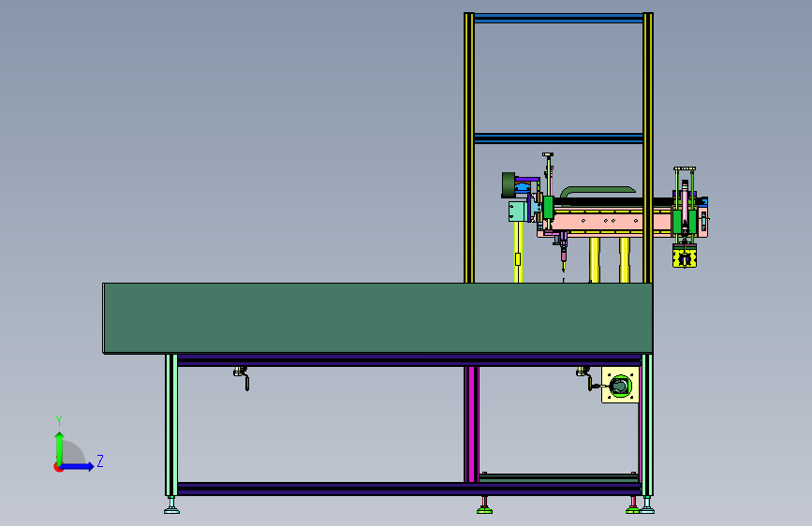This screenshot has width=812, height=526.
Task: Select the top blue crossbeam of the frame
Action: [x=558, y=18]
